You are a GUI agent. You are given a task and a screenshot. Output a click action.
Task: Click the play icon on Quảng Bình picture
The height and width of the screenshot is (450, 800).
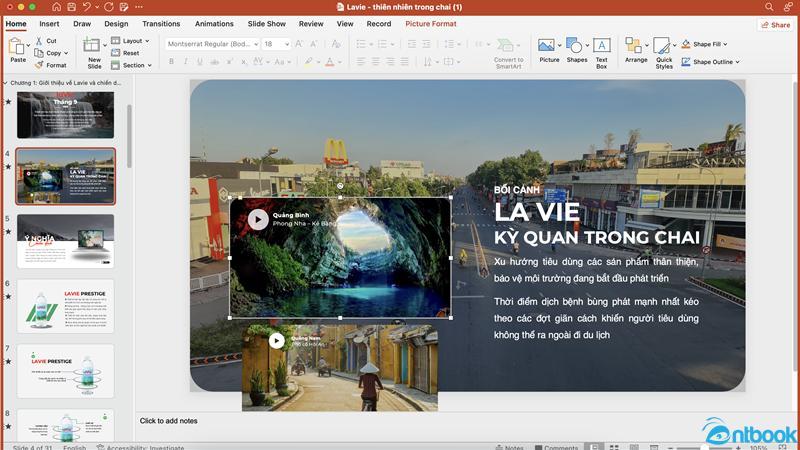(258, 219)
